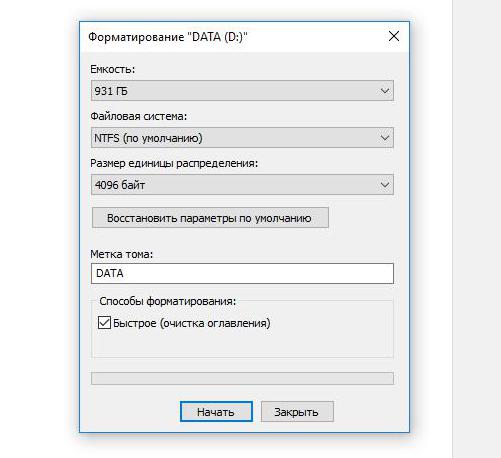
Task: Click the Способы форматирования group heading
Action: click(167, 301)
